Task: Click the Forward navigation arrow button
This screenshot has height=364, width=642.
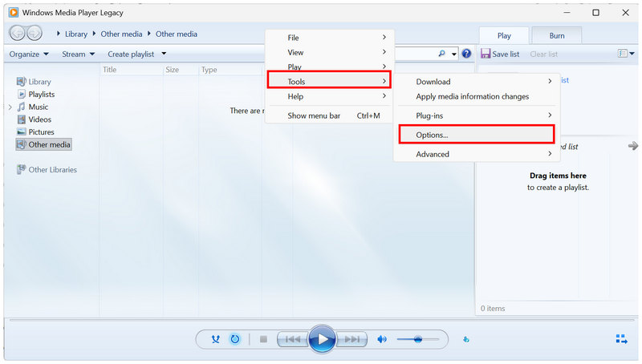Action: (x=35, y=33)
